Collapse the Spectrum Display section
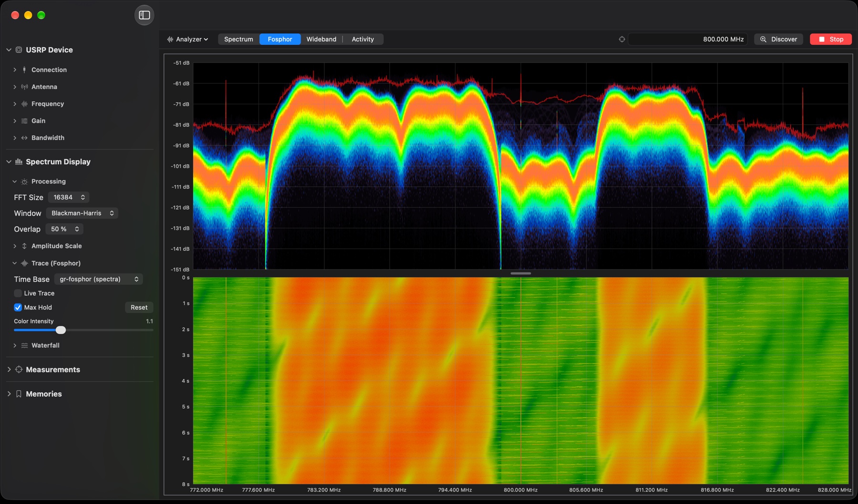This screenshot has height=504, width=858. [9, 161]
